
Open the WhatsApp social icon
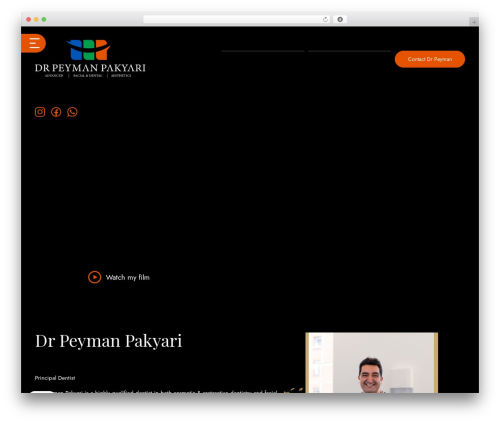[72, 112]
